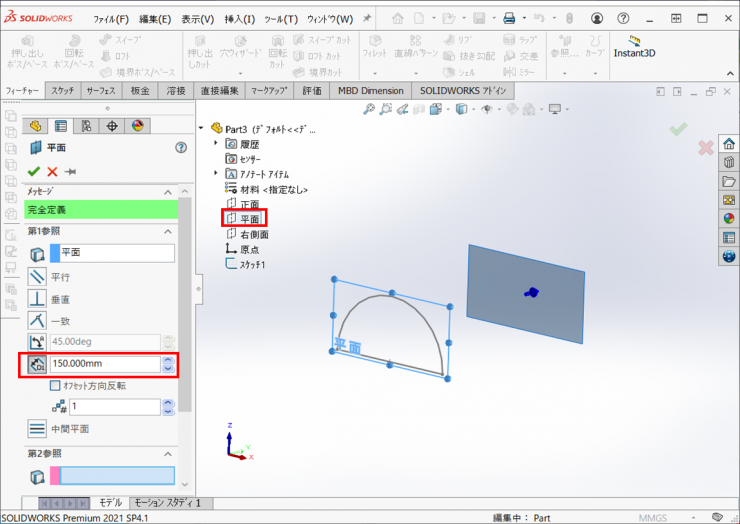This screenshot has width=740, height=524.
Task: Select the Perpendicular (垂直) constraint icon
Action: (37, 299)
